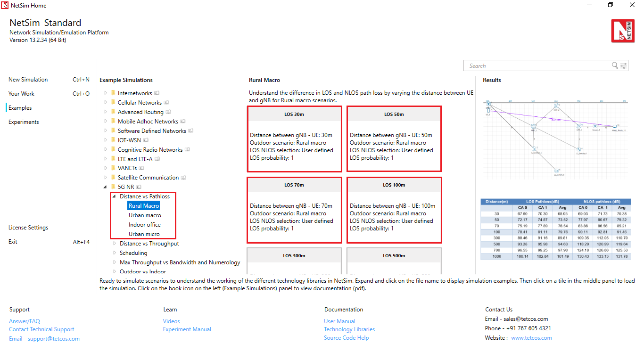
Task: Expand the Mobile Adhoc Networks arrow
Action: (x=106, y=122)
